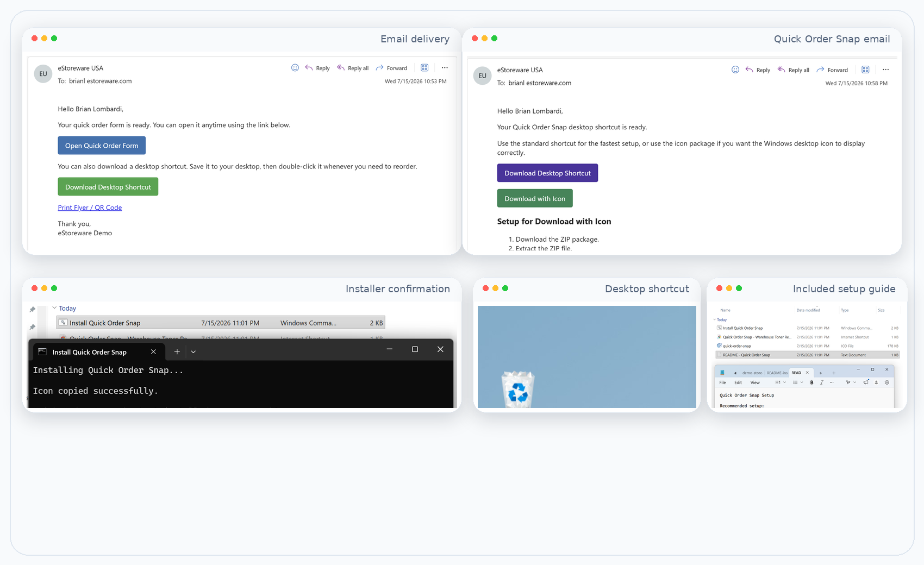
Task: Sort by the Date modified column header
Action: (x=808, y=310)
